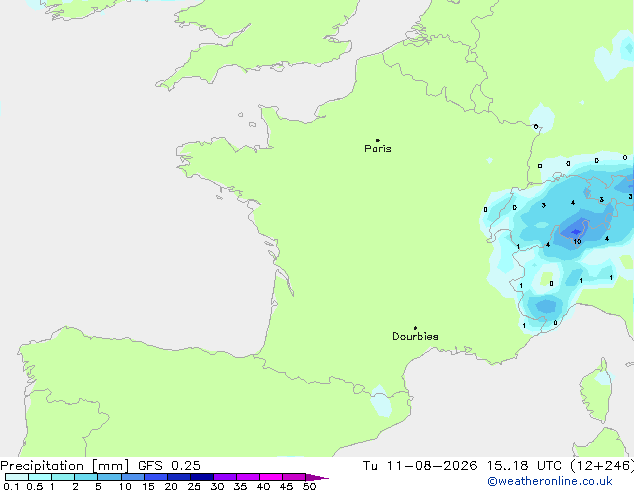This screenshot has width=634, height=490.
Task: Click the Precipitation [mm] title text
Action: point(65,466)
